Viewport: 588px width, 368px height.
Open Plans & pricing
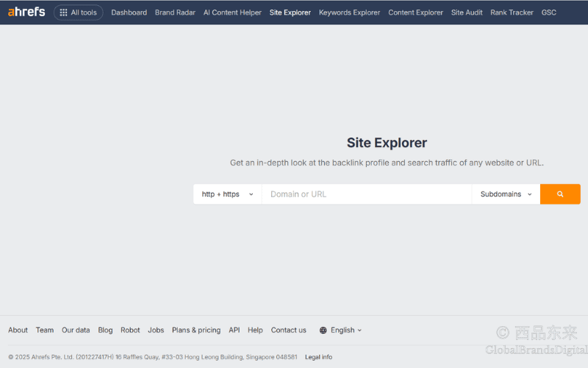click(x=196, y=330)
